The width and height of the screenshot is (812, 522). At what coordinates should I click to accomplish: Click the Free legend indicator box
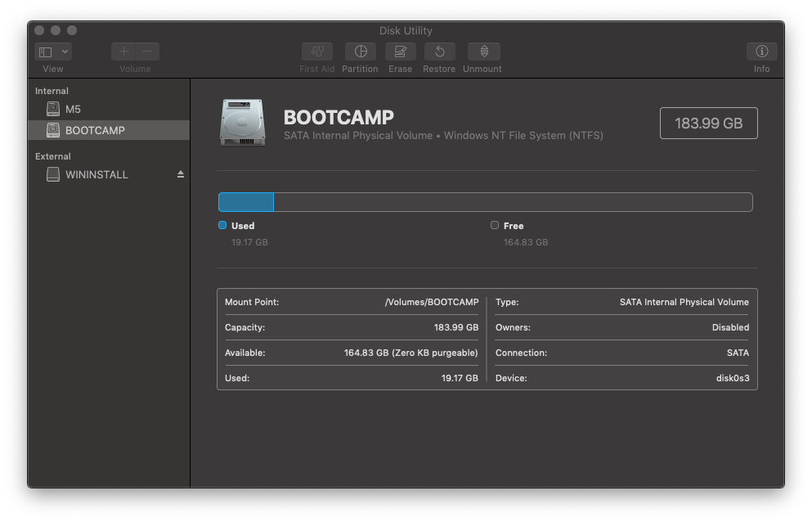(495, 225)
